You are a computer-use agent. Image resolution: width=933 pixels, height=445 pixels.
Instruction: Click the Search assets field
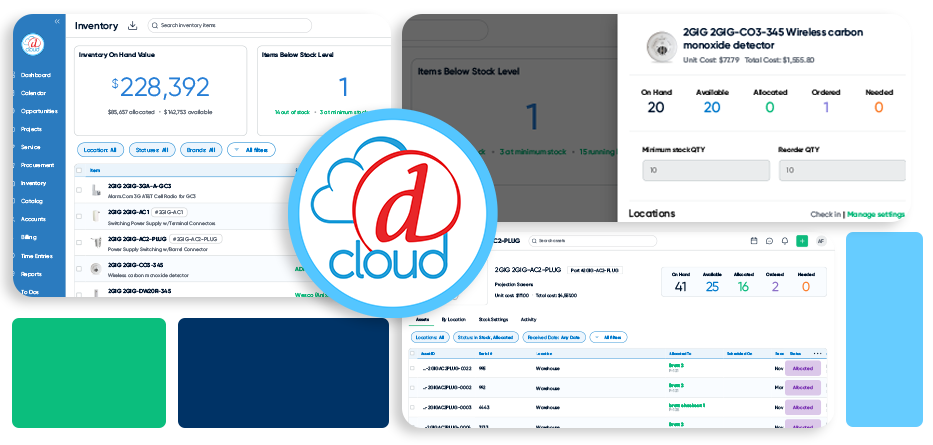[x=592, y=241]
